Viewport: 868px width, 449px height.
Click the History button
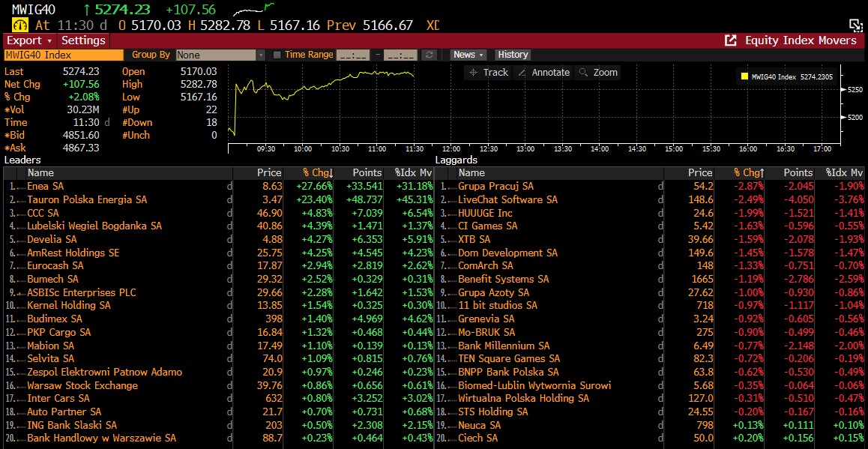click(x=513, y=55)
